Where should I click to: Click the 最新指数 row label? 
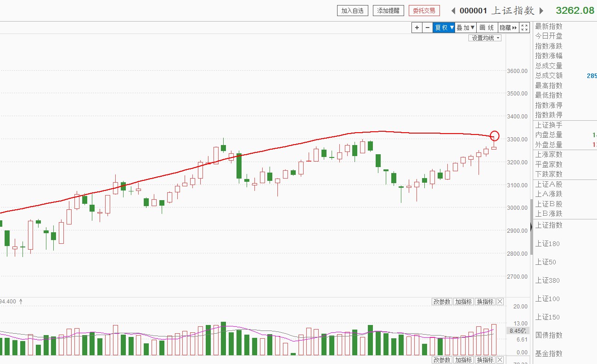[549, 26]
